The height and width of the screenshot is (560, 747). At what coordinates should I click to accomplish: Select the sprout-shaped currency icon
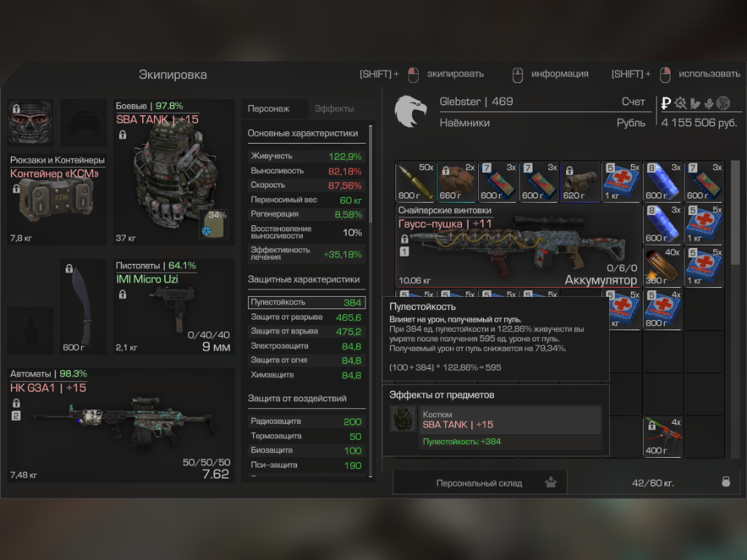coord(709,102)
